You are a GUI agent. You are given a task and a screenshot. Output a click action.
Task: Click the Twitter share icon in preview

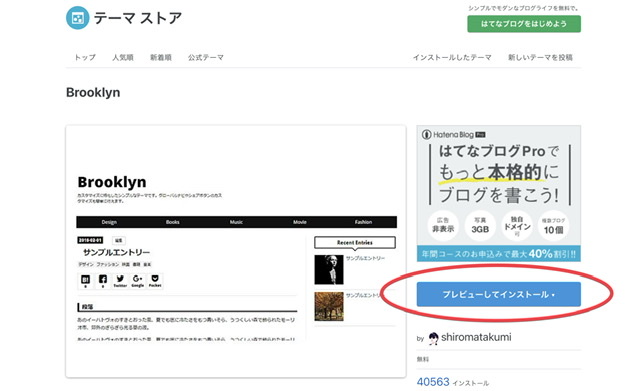click(120, 280)
